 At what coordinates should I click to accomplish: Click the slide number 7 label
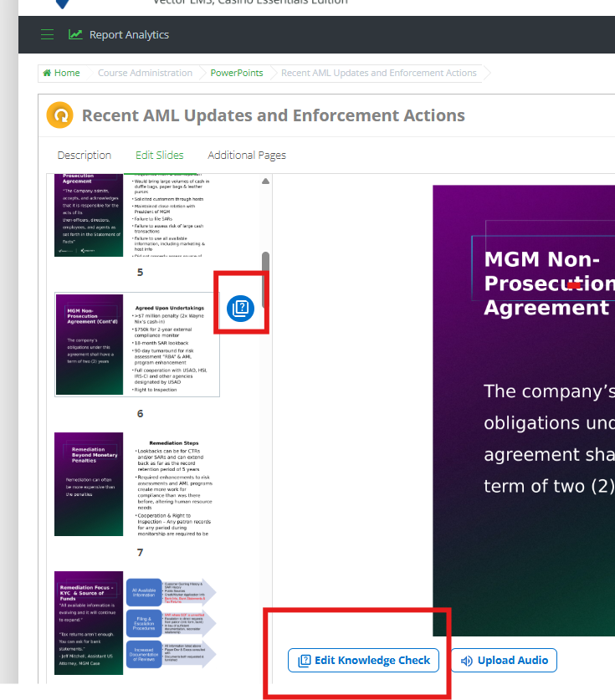[141, 553]
